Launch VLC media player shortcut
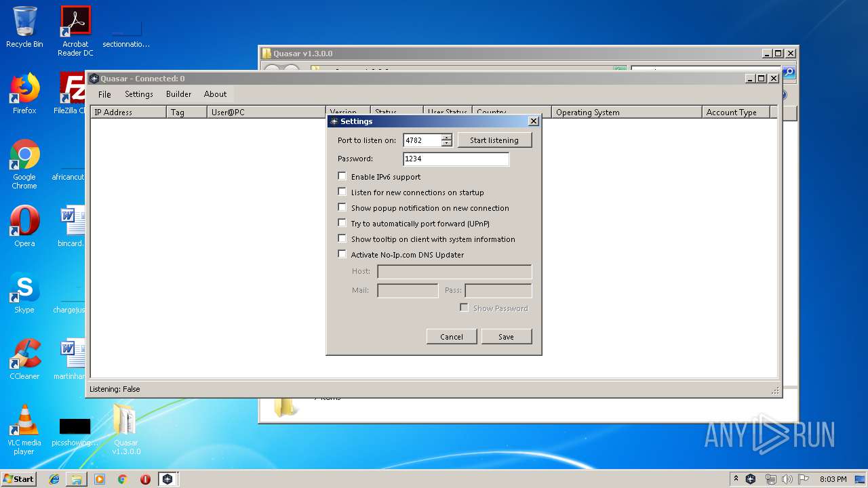This screenshot has height=488, width=868. [24, 430]
